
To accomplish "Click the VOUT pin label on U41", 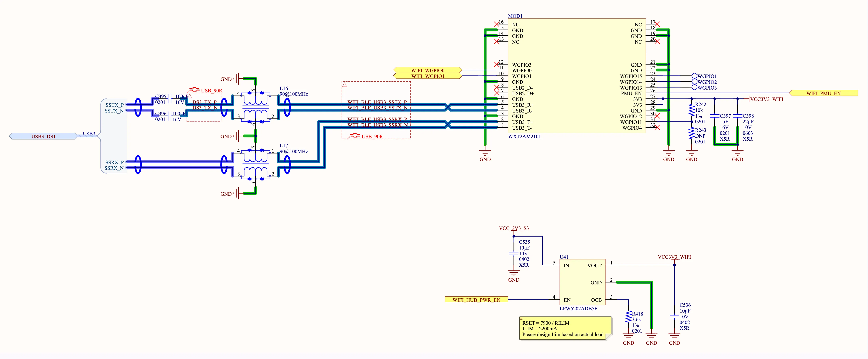I will tap(594, 265).
